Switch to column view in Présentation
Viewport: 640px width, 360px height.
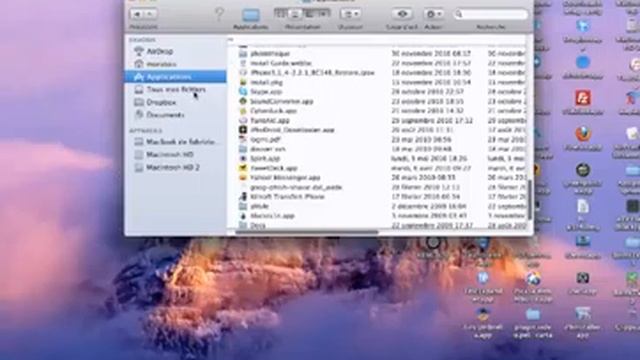click(x=309, y=14)
